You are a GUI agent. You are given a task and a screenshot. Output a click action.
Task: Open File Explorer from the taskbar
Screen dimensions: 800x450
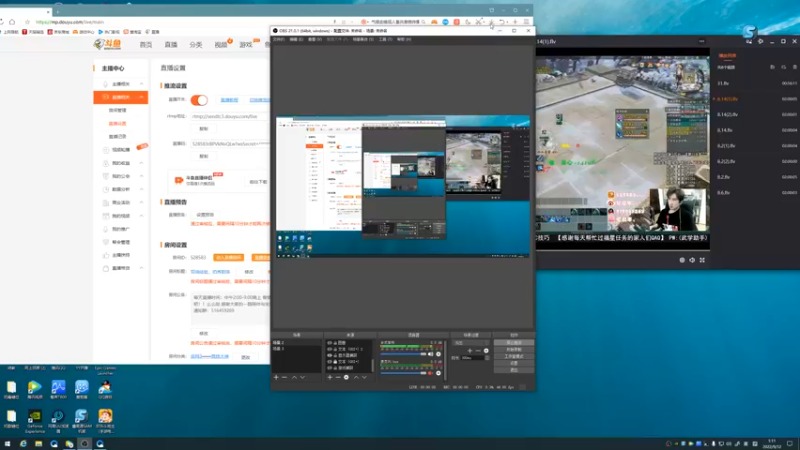[x=38, y=444]
